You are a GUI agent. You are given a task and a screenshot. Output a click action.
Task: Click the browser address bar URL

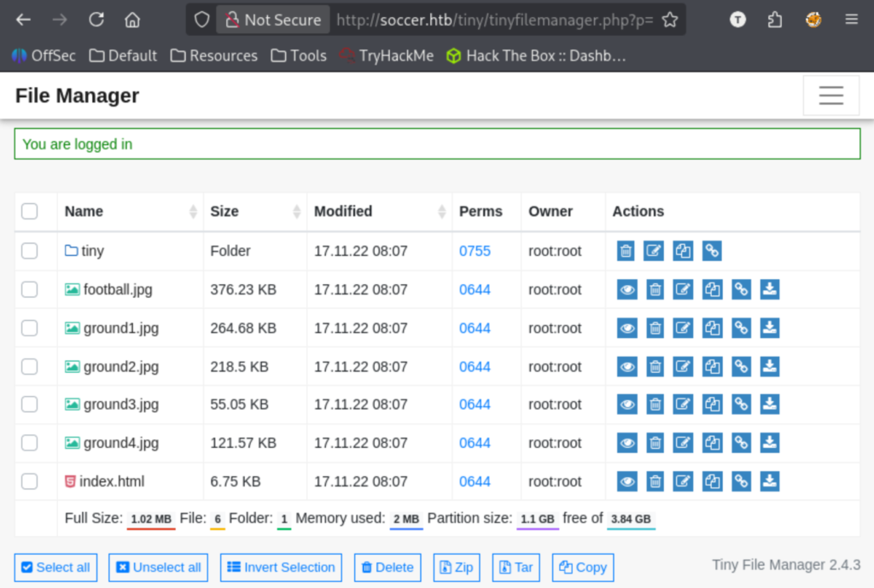495,20
